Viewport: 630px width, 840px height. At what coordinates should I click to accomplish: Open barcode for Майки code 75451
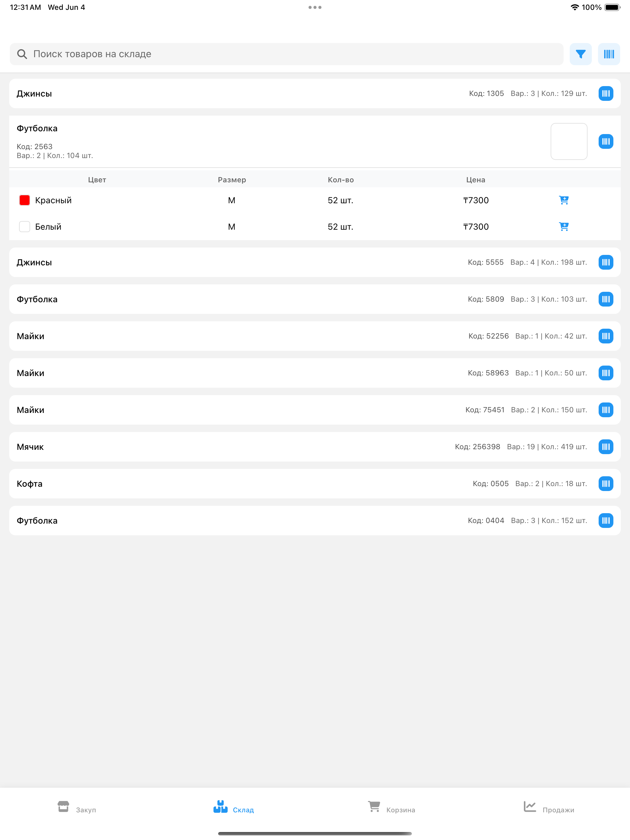tap(606, 410)
